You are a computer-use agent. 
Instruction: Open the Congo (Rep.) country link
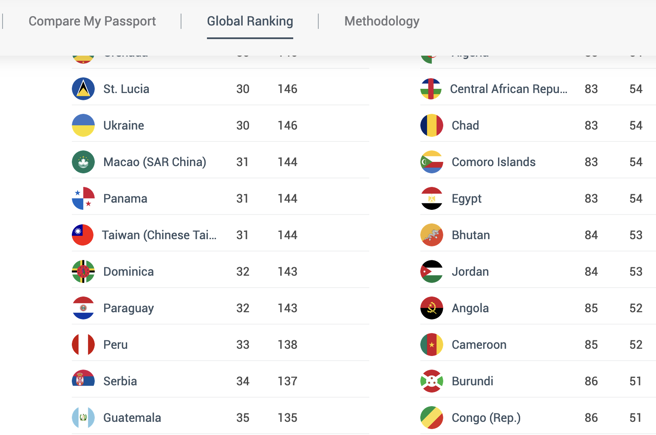(486, 418)
